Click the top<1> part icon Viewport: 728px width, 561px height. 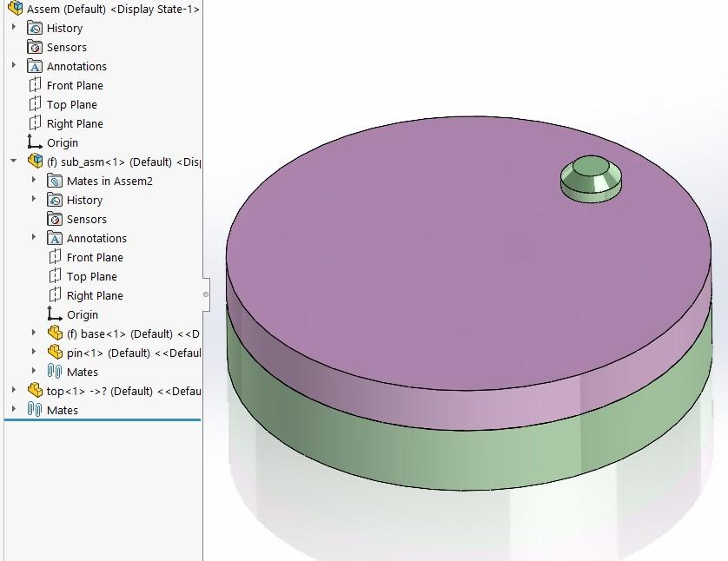(x=35, y=390)
